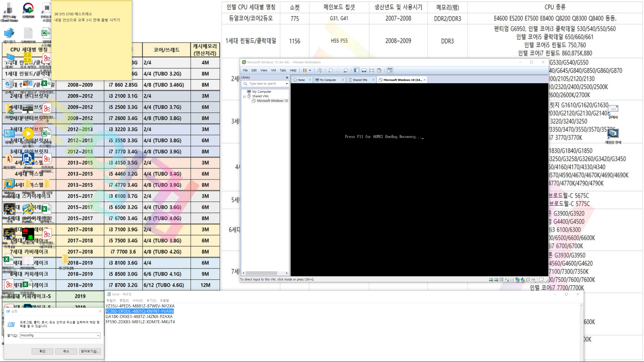This screenshot has height=362, width=644.
Task: Open the G2BRUN desktop shortcut
Action: coord(28,11)
